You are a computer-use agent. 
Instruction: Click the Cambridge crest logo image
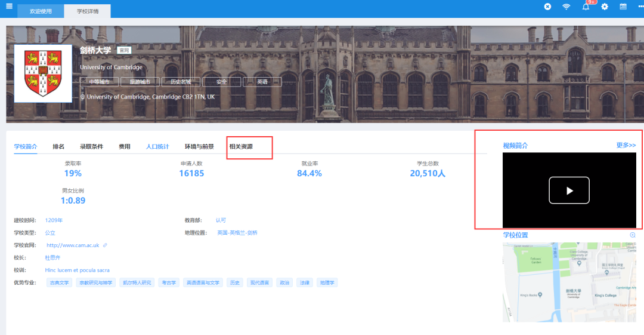[x=42, y=73]
